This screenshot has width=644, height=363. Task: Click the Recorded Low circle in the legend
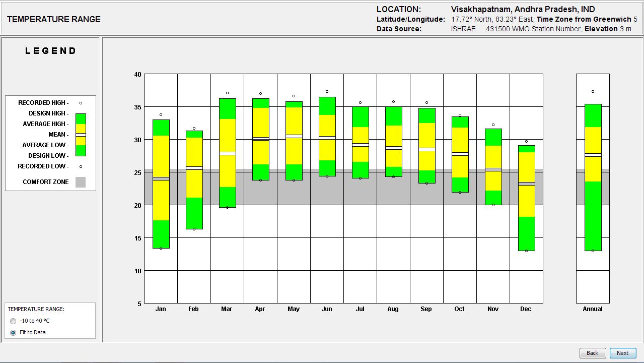81,166
